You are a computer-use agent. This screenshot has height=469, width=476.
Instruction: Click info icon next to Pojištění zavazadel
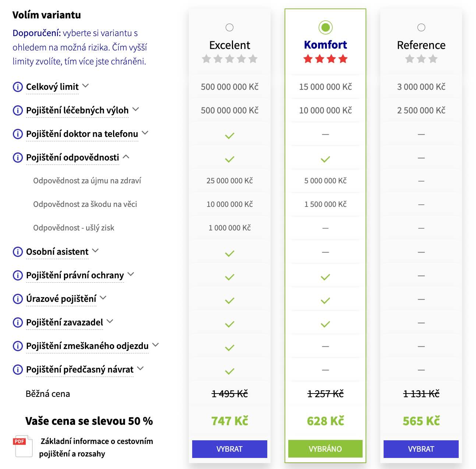pos(18,322)
